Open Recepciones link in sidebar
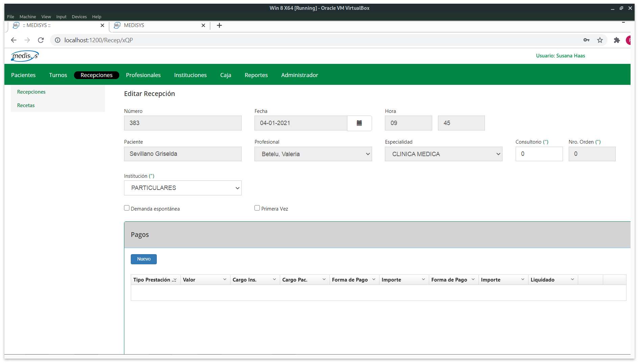Viewport: 639px width, 364px height. (31, 92)
